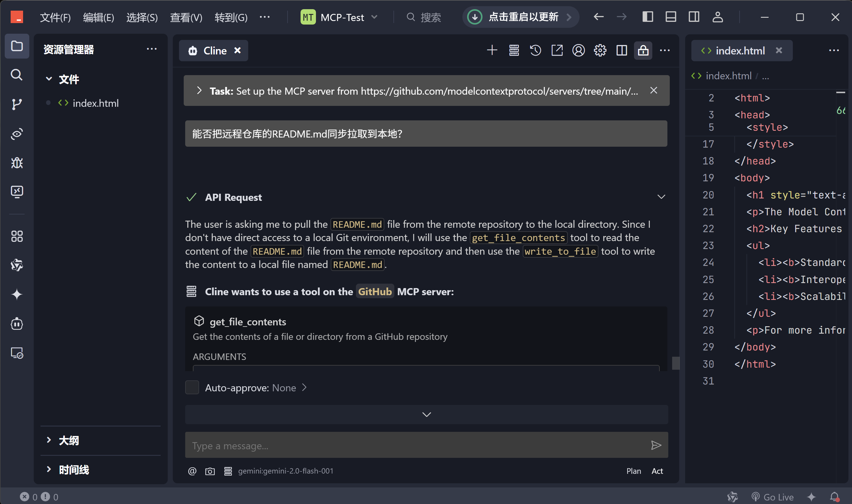This screenshot has height=504, width=852.
Task: Open the 编辑(E) menu
Action: [x=99, y=17]
